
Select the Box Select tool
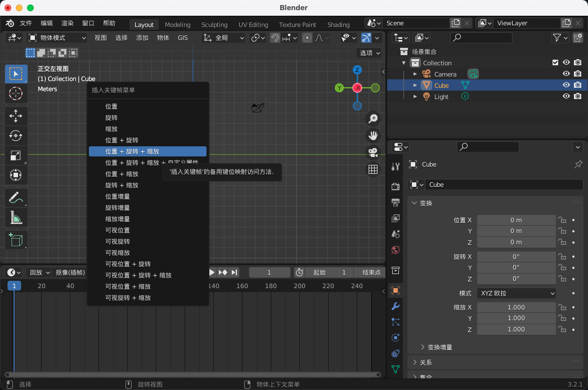(16, 74)
